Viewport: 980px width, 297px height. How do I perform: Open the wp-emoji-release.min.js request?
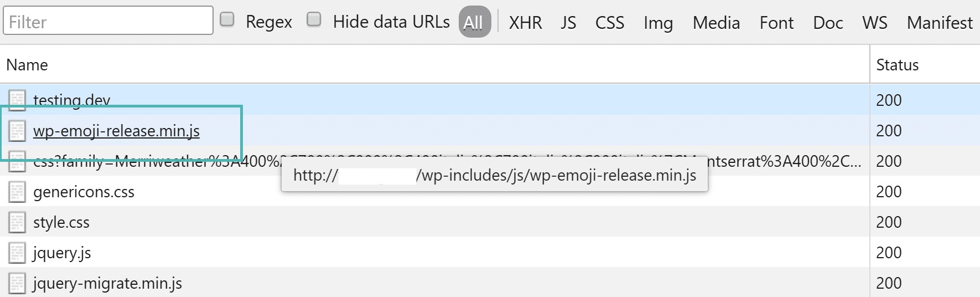[116, 131]
